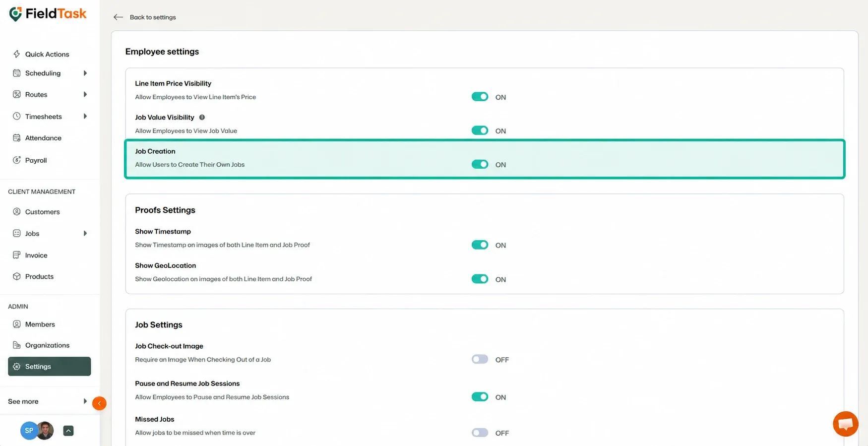Expand the Jobs submenu arrow
The image size is (868, 446).
[x=85, y=233]
